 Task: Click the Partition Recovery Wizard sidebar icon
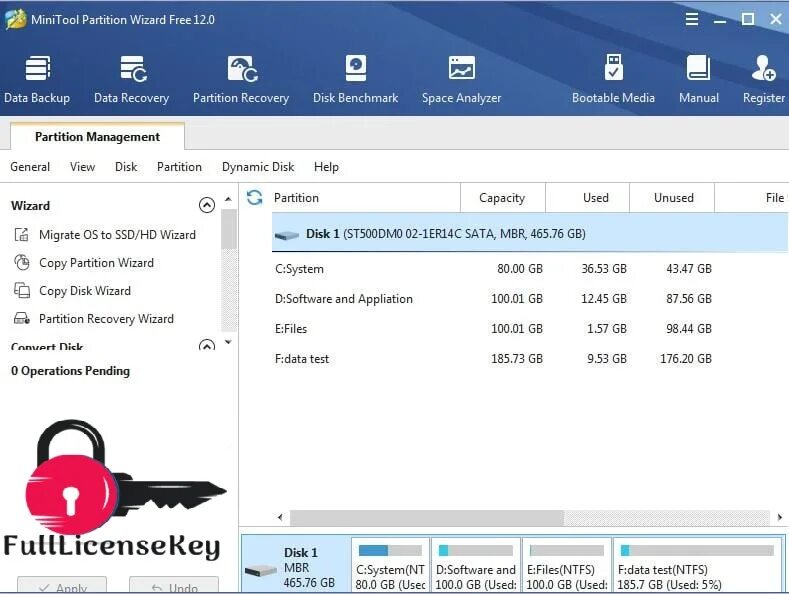[22, 319]
